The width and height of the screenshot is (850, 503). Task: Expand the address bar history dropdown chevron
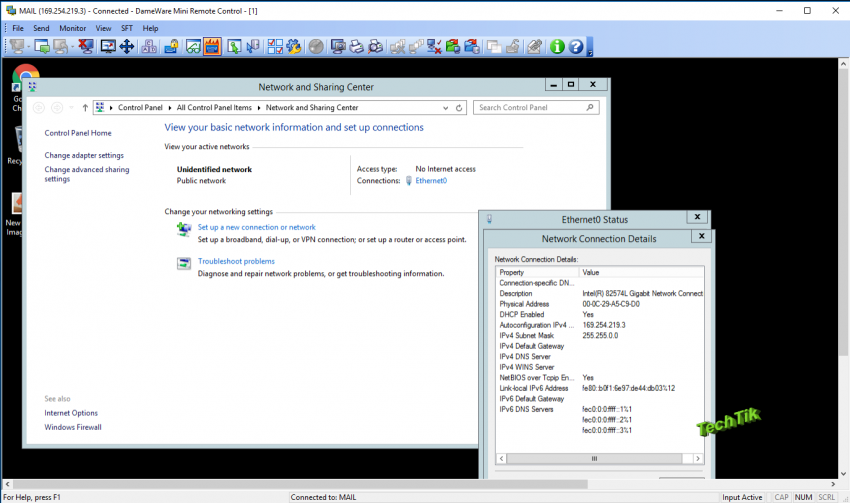click(446, 108)
